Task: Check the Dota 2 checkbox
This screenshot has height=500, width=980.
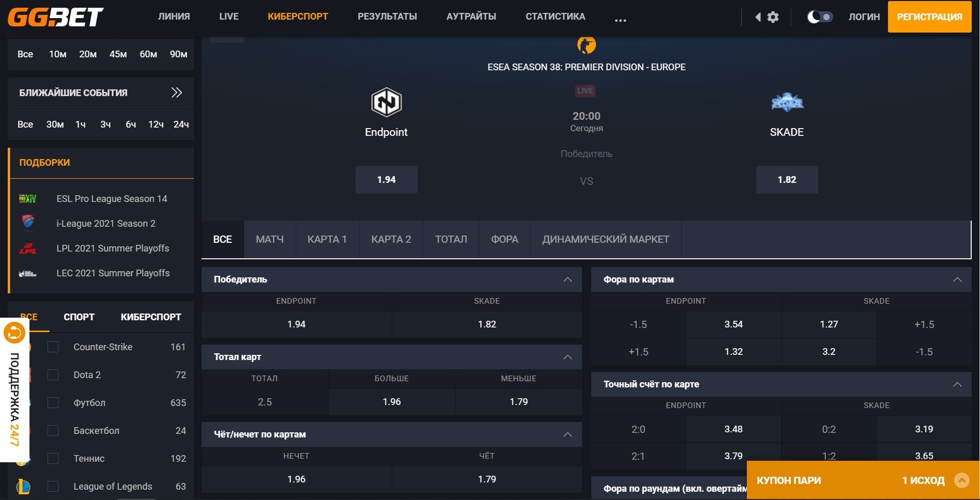Action: 53,375
